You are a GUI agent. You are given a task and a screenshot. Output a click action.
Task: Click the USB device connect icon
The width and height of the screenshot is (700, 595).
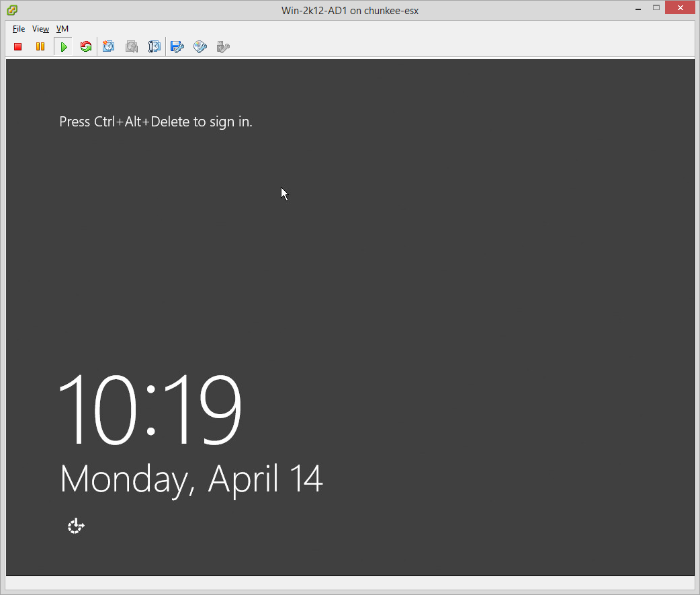point(223,46)
